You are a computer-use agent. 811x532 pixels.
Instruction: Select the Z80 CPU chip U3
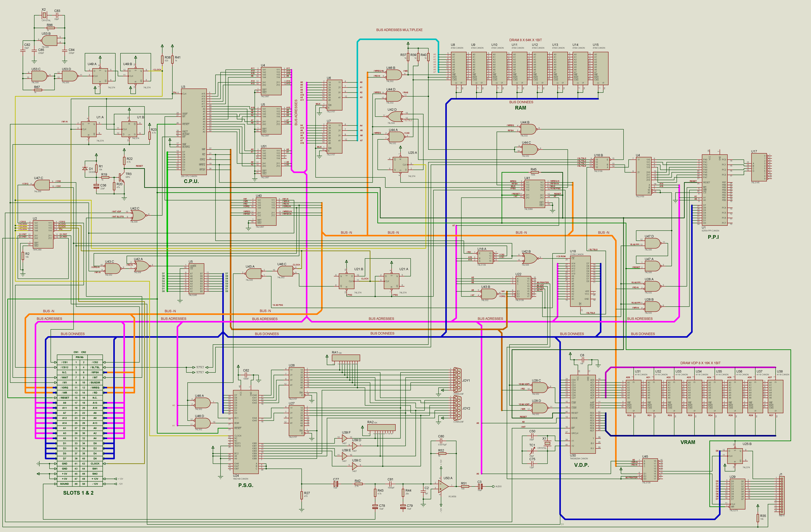click(193, 132)
